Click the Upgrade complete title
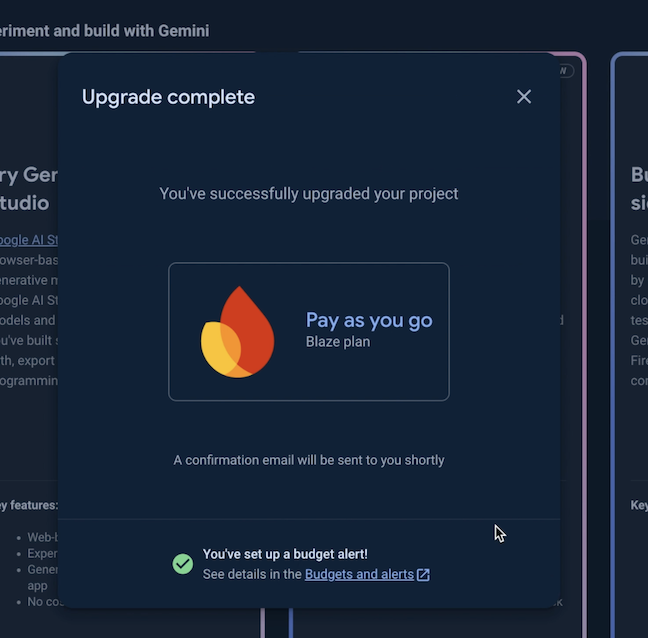Image resolution: width=648 pixels, height=638 pixels. click(x=168, y=97)
